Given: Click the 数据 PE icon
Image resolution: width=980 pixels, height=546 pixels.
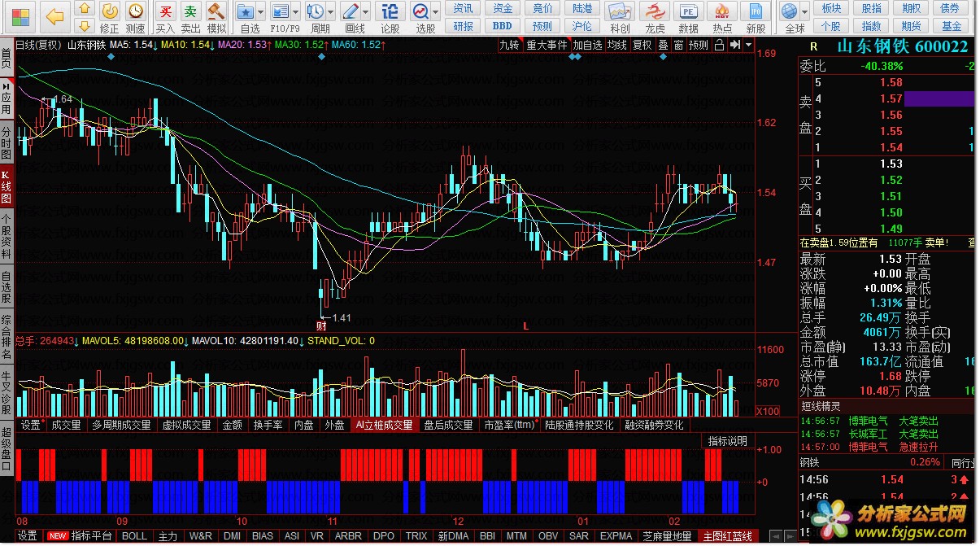Looking at the screenshot, I should click(688, 11).
